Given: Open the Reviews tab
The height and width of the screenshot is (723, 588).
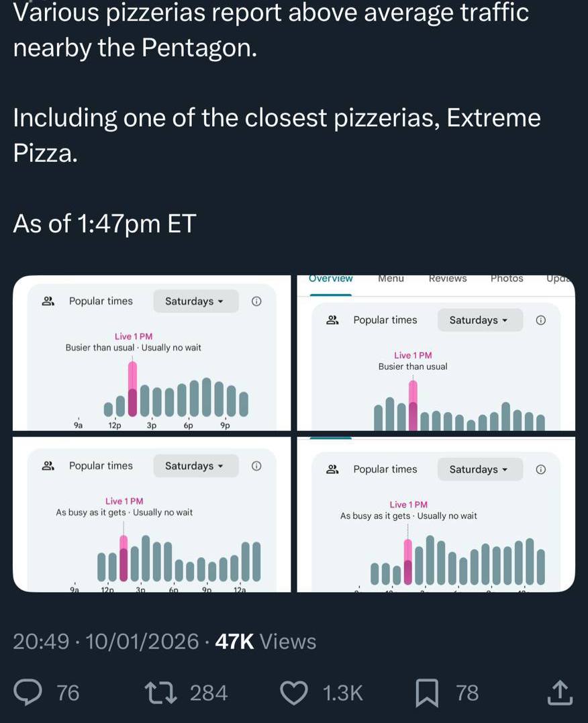Looking at the screenshot, I should click(448, 279).
